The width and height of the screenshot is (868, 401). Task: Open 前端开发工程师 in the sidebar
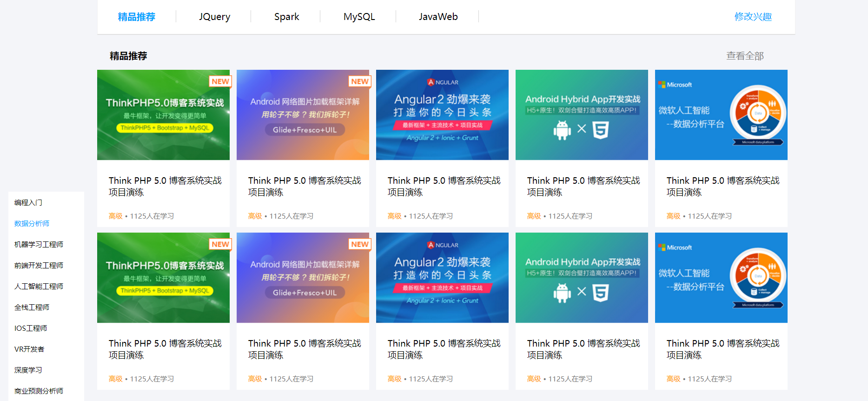[39, 265]
